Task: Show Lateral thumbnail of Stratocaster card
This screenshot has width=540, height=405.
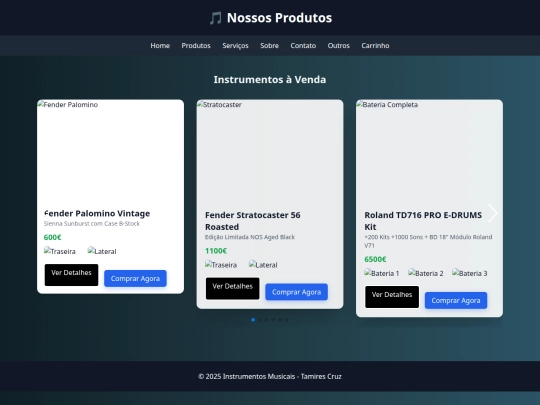Action: [263, 264]
